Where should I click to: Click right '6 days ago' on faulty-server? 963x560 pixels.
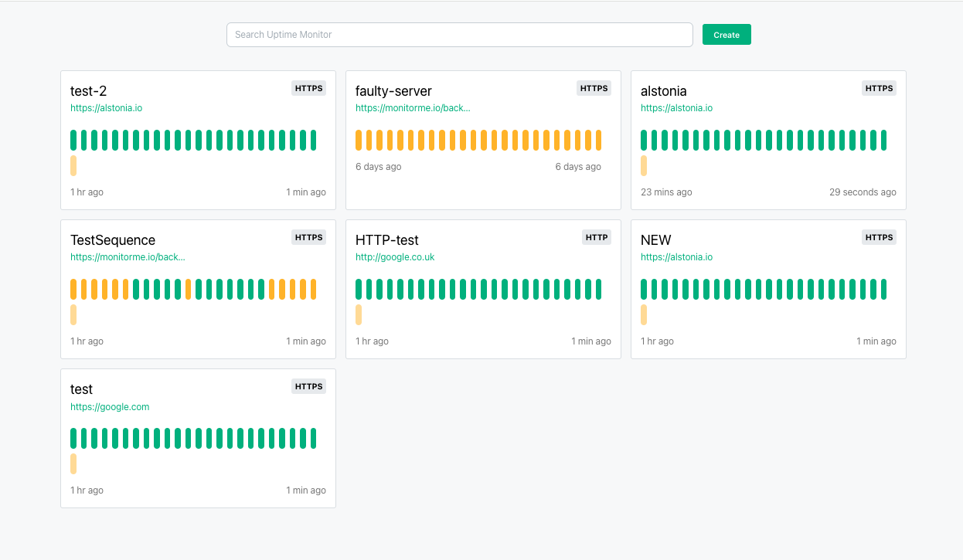click(x=578, y=167)
